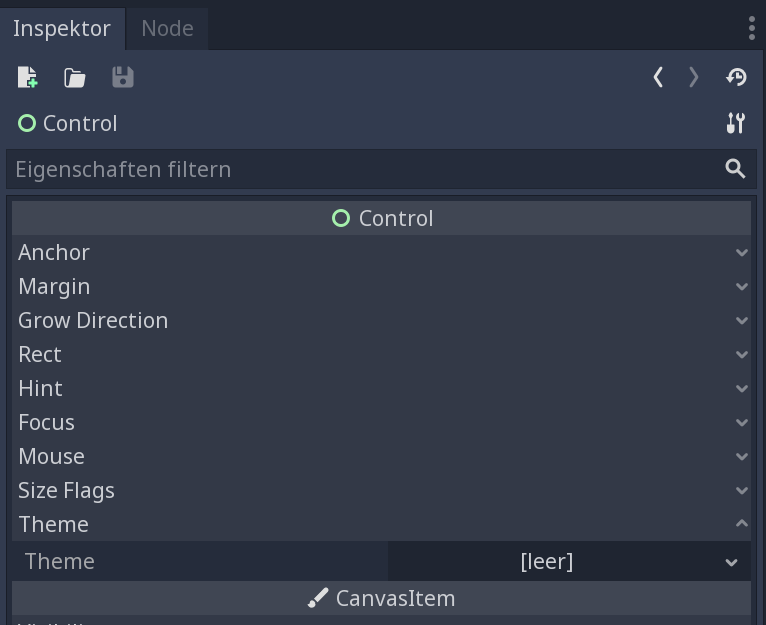This screenshot has height=625, width=766.
Task: Open the object history clock icon
Action: [x=736, y=77]
